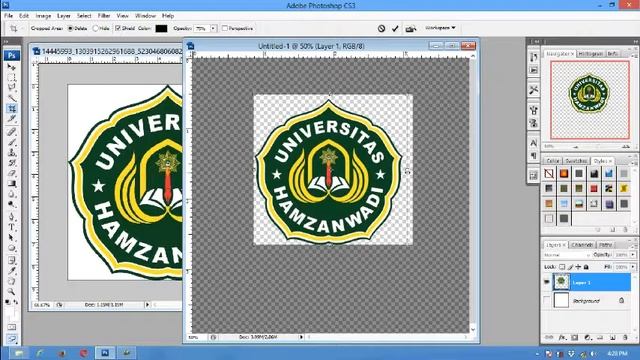Open status bar arrow menu in Untitled-1 window

tap(301, 337)
